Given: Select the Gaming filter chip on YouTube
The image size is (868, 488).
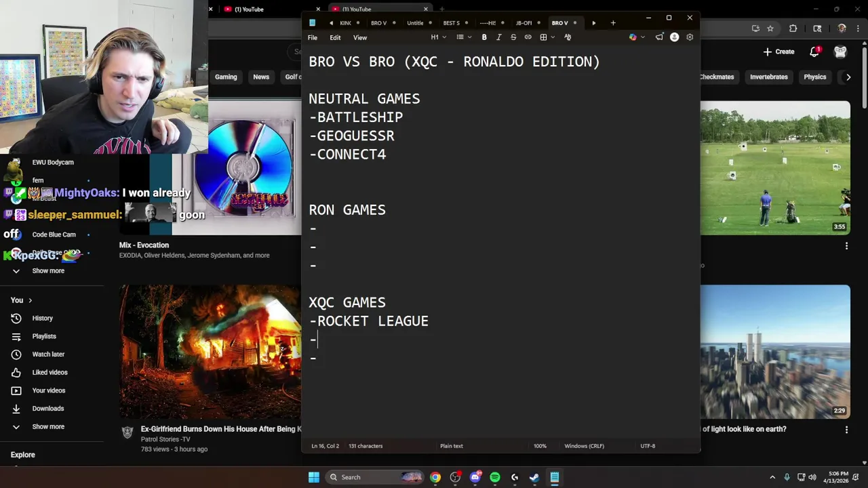Looking at the screenshot, I should (226, 77).
